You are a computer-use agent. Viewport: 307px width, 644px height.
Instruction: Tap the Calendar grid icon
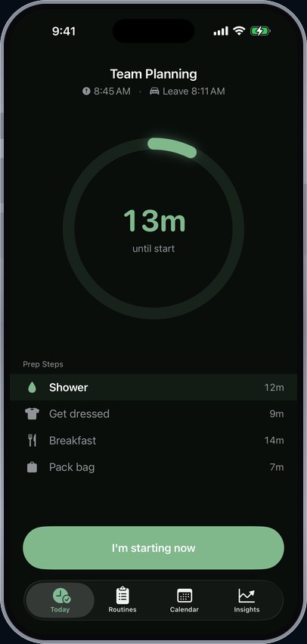(x=185, y=596)
